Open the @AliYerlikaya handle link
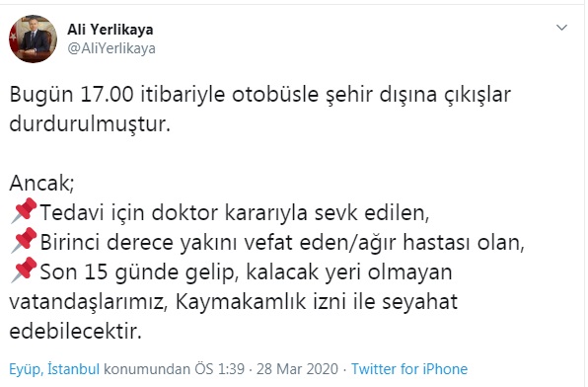Image resolution: width=588 pixels, height=387 pixels. click(111, 48)
